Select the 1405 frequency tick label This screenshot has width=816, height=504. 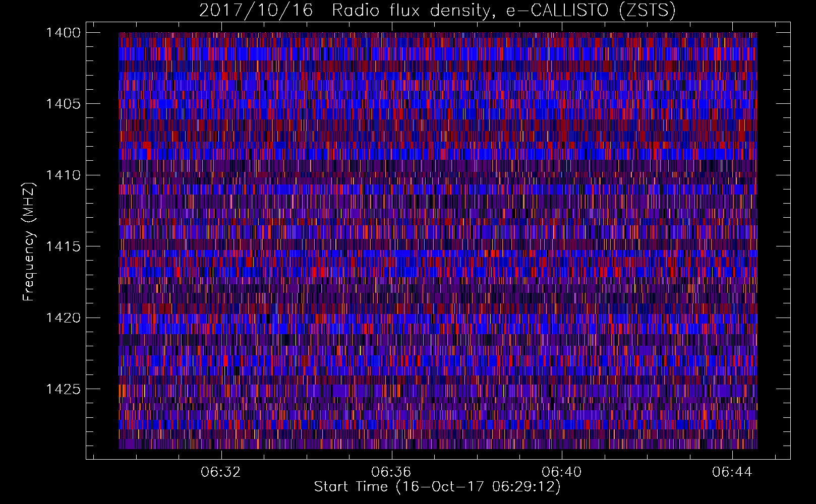(63, 104)
